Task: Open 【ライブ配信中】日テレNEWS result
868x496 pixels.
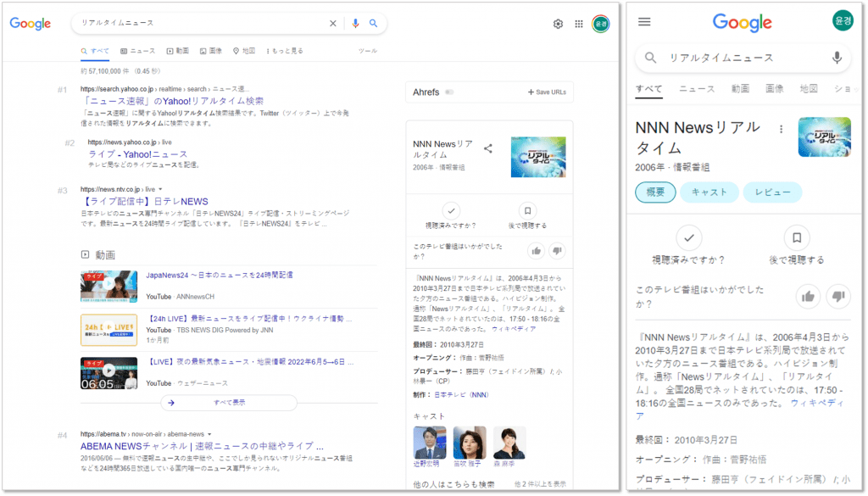Action: pos(144,202)
